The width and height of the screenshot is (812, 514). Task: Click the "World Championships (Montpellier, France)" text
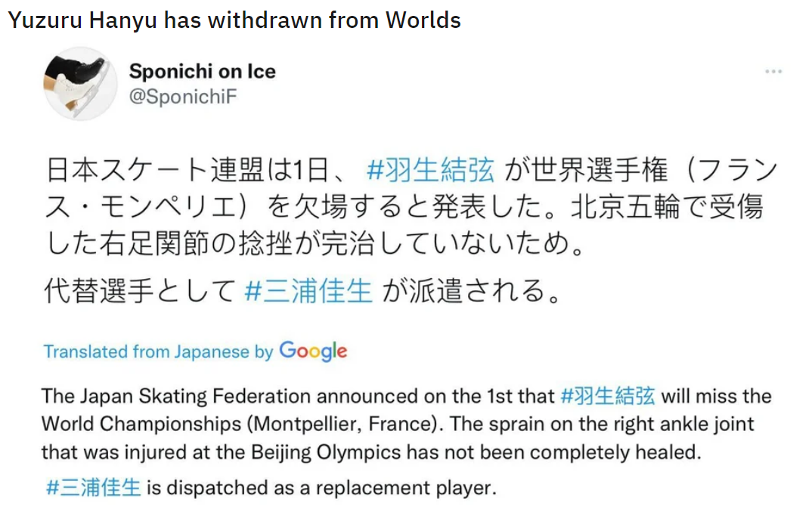coord(240,423)
